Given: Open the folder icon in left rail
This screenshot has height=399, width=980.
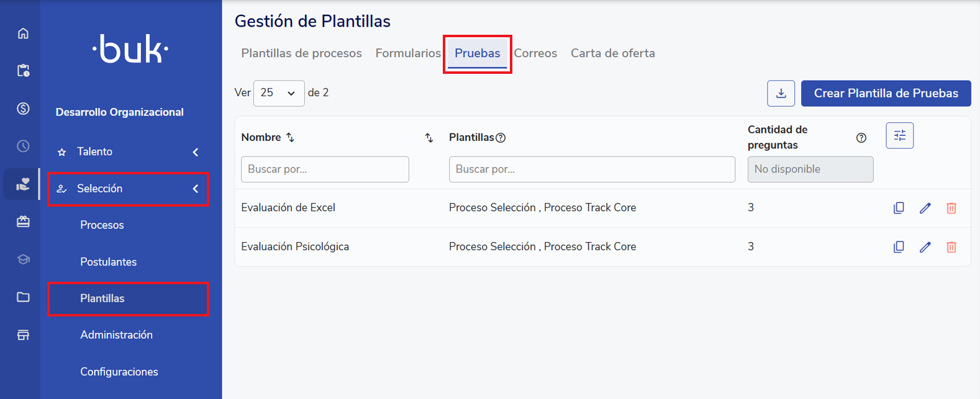Looking at the screenshot, I should pos(23,297).
